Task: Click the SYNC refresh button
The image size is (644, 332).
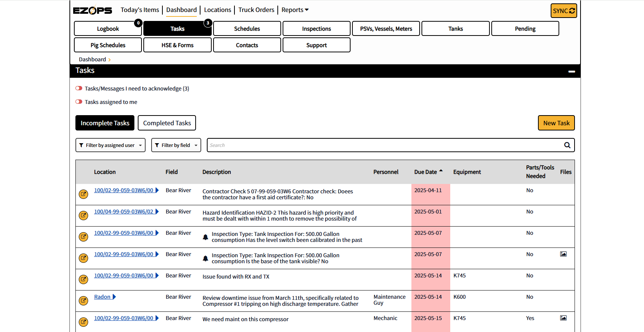Action: [564, 11]
